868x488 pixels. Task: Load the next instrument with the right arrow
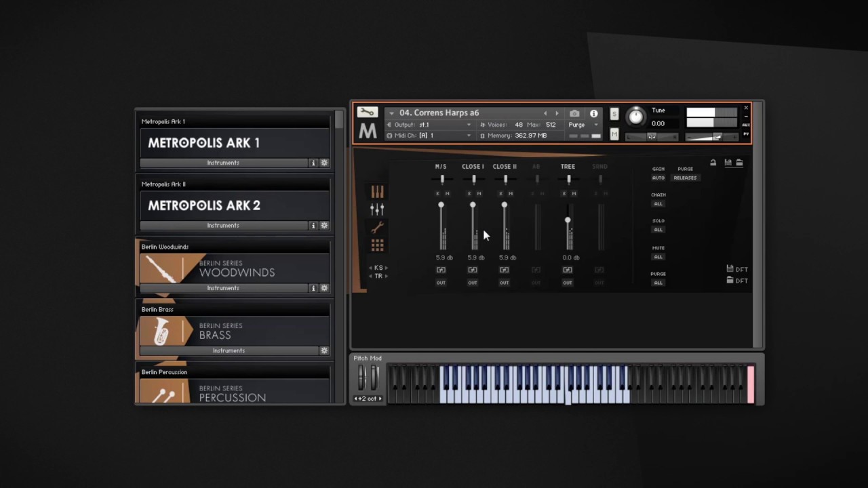click(x=557, y=113)
